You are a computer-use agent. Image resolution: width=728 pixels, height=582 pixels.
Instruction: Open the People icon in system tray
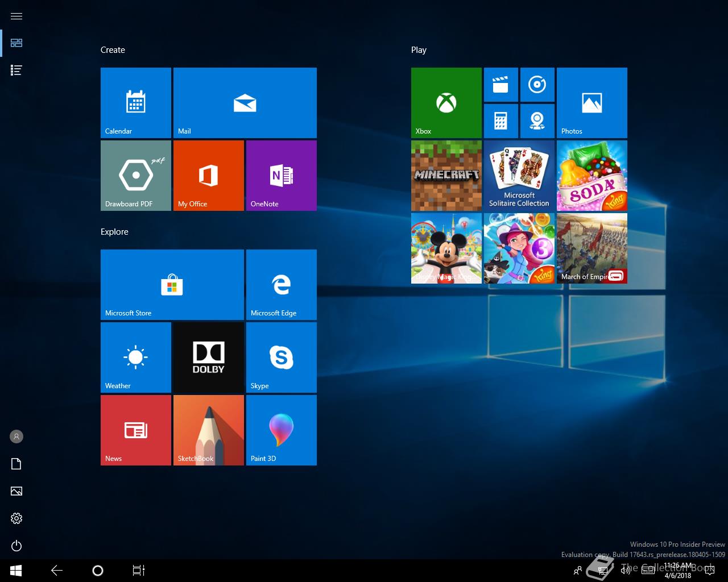coord(578,571)
